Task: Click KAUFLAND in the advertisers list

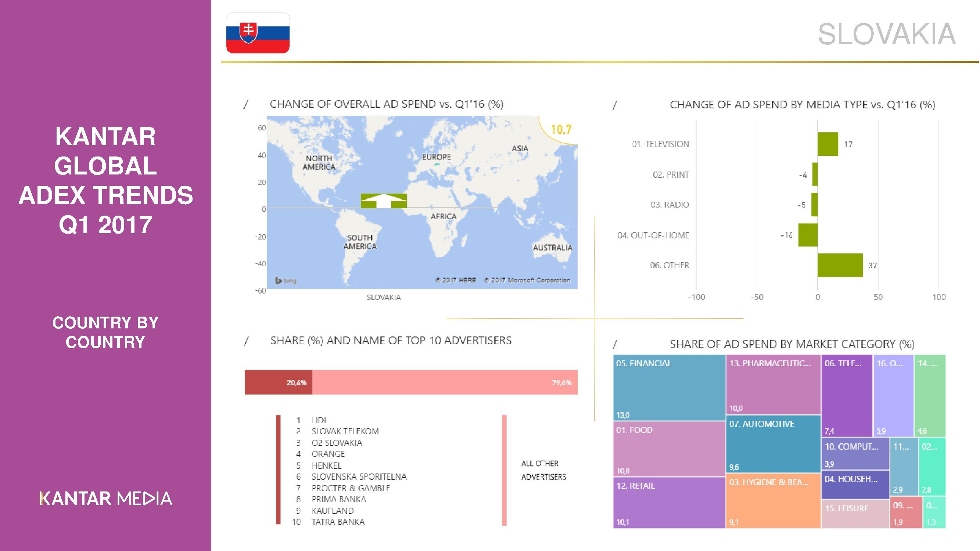Action: click(333, 511)
